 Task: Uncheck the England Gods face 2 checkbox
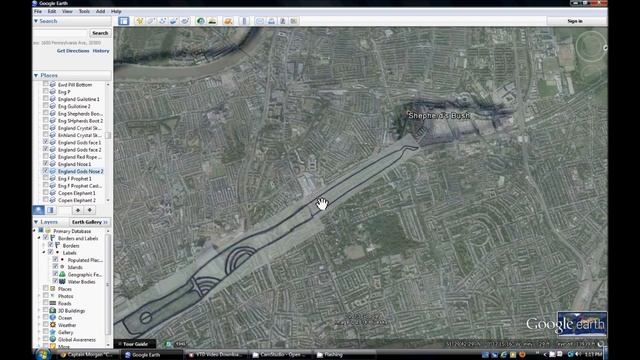click(x=46, y=149)
